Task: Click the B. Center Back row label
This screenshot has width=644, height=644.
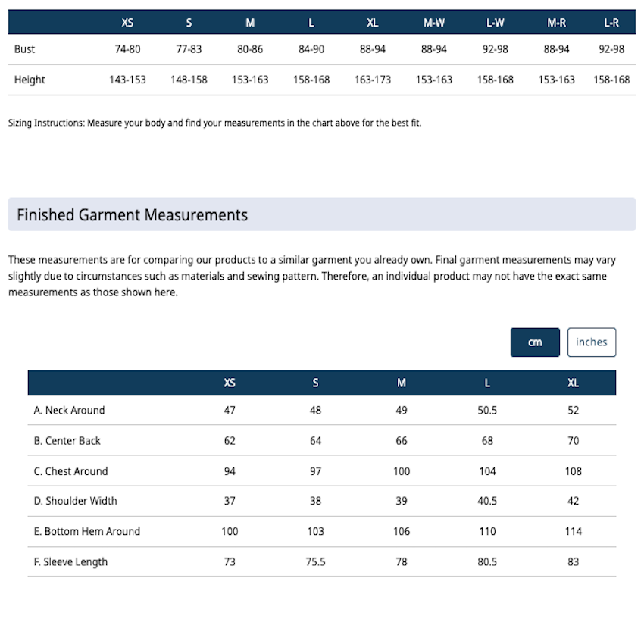Action: coord(67,441)
